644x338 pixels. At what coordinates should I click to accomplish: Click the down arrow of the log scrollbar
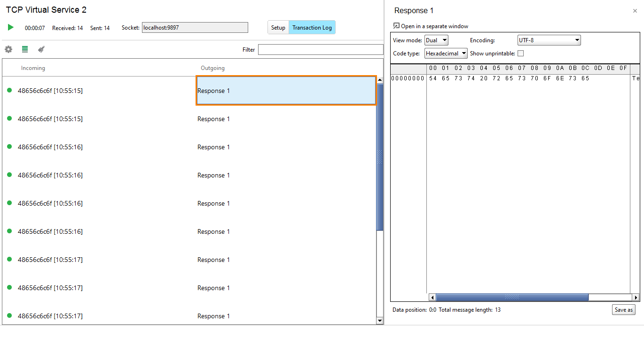(x=379, y=321)
